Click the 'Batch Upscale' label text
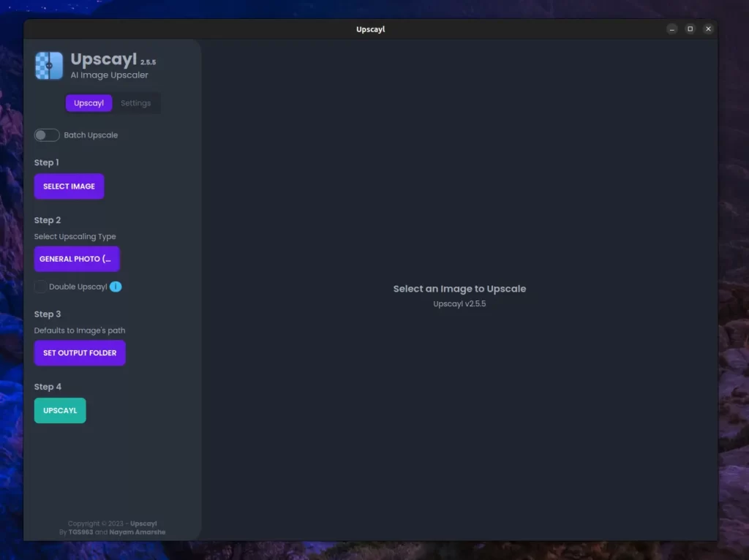 [91, 135]
